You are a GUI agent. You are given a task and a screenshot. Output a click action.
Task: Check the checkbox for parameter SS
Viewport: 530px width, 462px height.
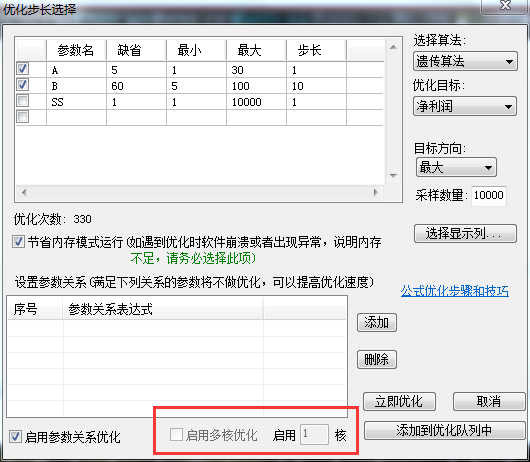(23, 100)
